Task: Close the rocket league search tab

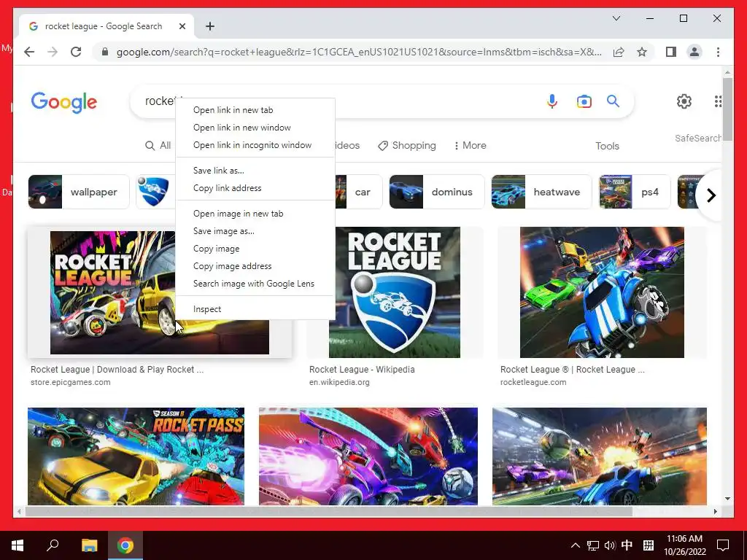Action: [182, 26]
